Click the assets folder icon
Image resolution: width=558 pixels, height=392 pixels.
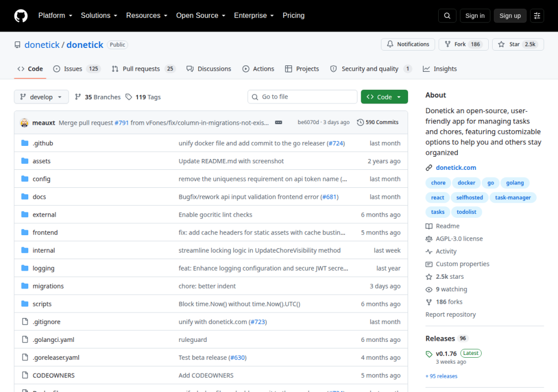click(x=25, y=161)
